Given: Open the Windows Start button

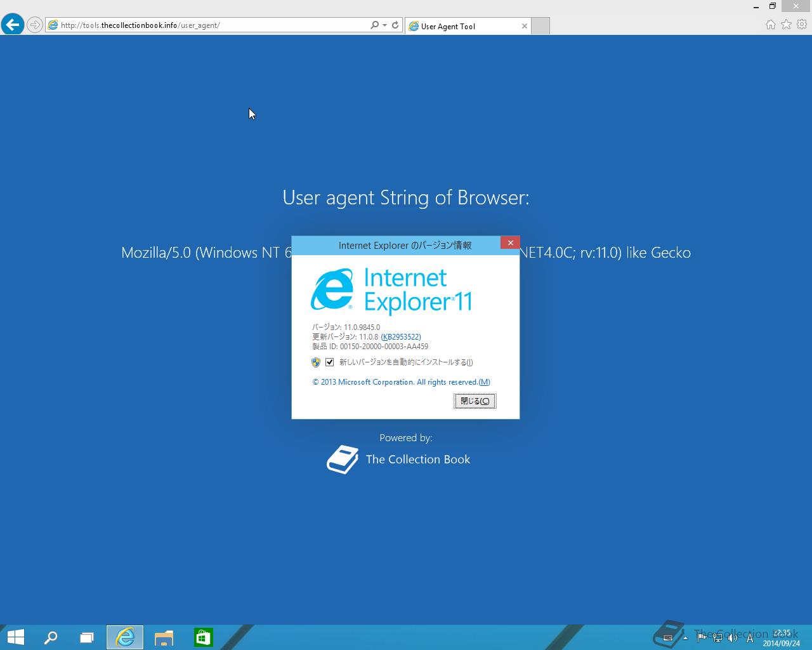Looking at the screenshot, I should click(x=15, y=637).
